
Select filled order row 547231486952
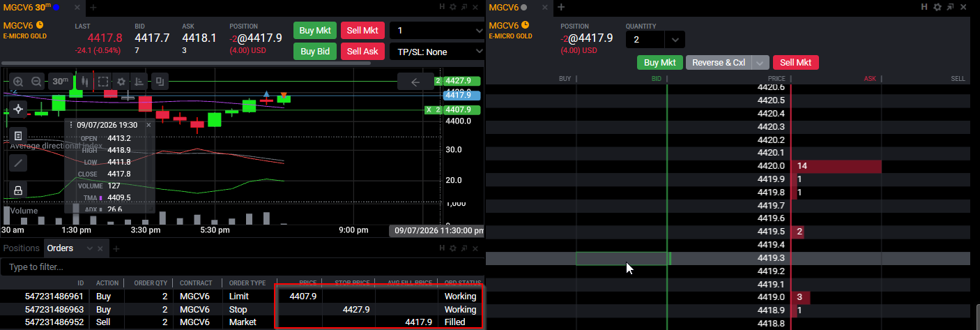click(242, 322)
